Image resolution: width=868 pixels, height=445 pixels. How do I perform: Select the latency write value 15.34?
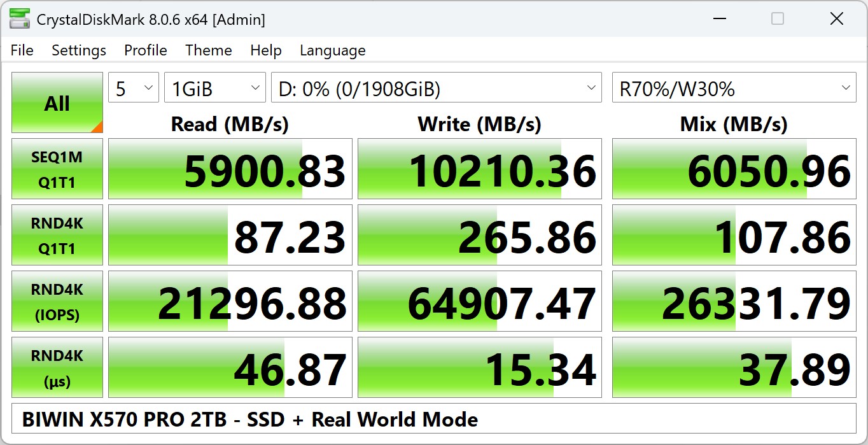pyautogui.click(x=480, y=368)
